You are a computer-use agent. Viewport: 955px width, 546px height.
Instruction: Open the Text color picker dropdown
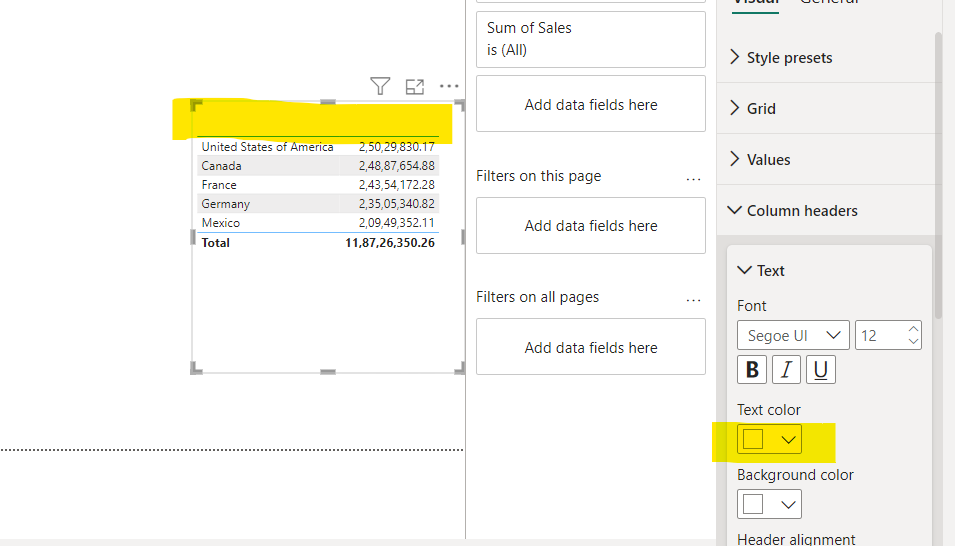[x=769, y=439]
